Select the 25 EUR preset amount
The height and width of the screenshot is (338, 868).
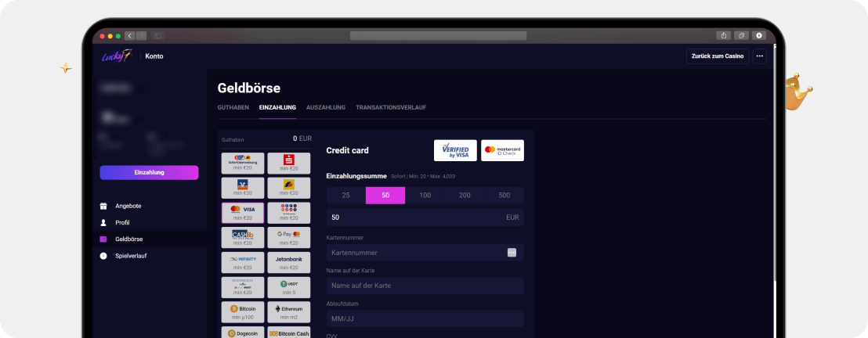click(x=345, y=195)
